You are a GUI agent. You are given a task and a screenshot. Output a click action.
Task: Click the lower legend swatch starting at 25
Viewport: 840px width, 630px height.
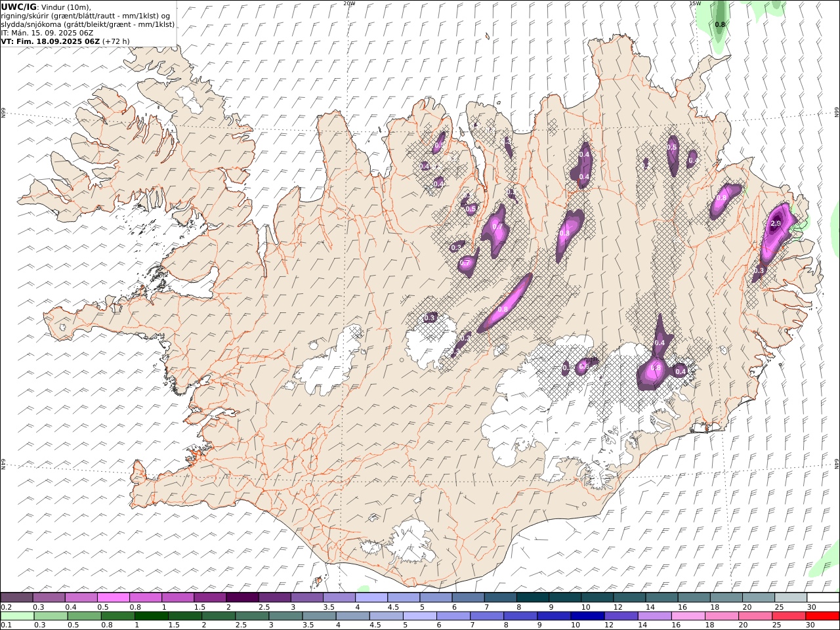tap(789, 616)
